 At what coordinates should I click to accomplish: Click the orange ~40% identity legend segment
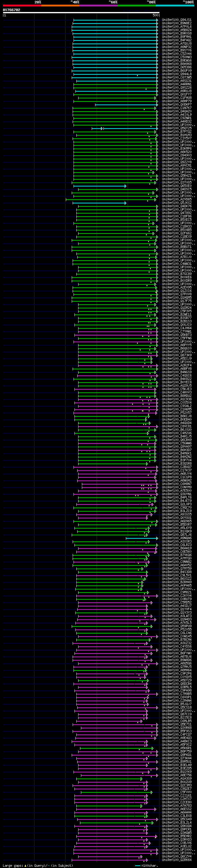(60, 6)
